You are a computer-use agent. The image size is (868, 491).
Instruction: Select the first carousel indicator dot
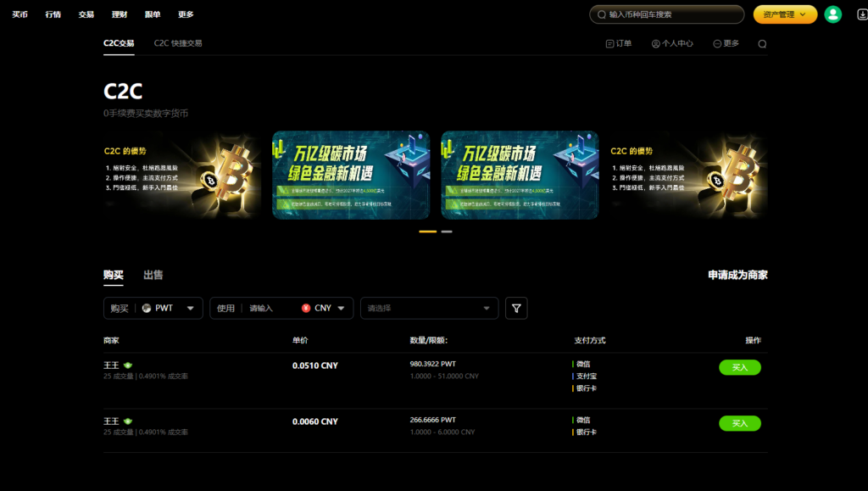coord(429,230)
